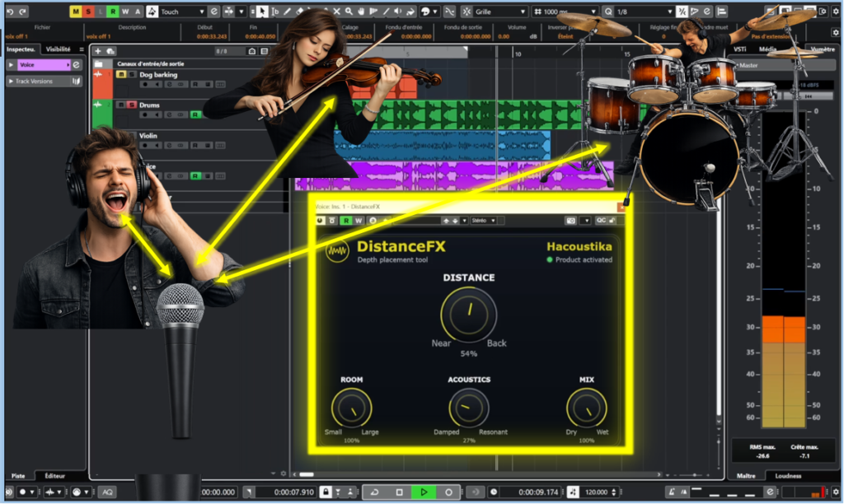Open the Éditeur tab at bottom
This screenshot has width=844, height=504.
pyautogui.click(x=55, y=475)
